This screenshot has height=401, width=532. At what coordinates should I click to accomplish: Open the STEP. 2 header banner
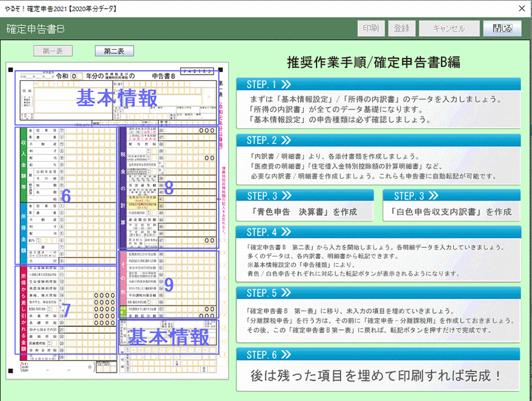click(x=378, y=140)
